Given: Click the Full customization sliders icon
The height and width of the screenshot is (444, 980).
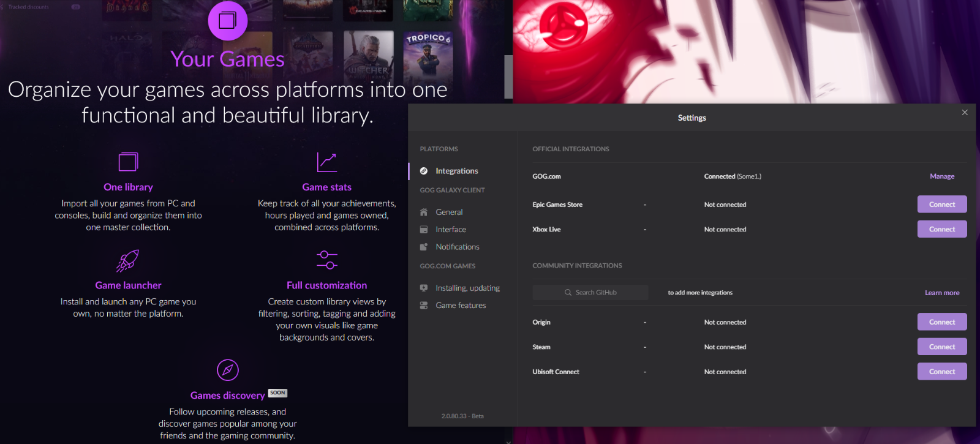Looking at the screenshot, I should tap(327, 260).
